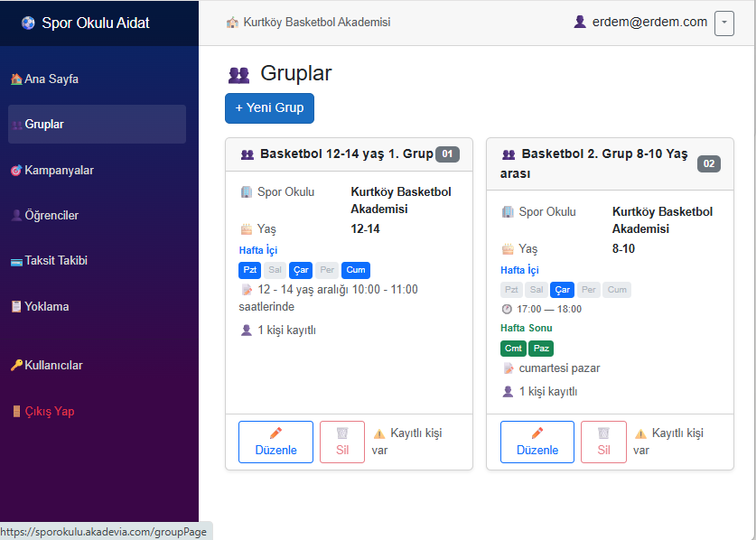This screenshot has height=540, width=756.
Task: Click the school icon in the top header
Action: click(x=232, y=23)
